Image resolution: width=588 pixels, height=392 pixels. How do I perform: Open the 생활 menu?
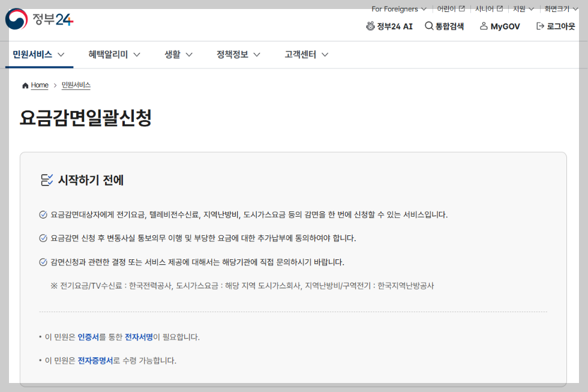pyautogui.click(x=173, y=55)
